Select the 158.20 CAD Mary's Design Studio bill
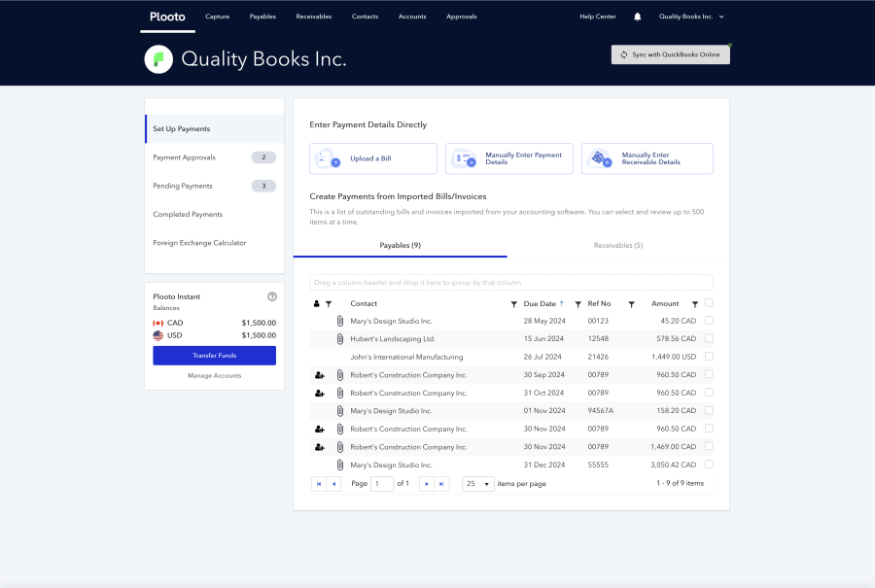 coord(709,410)
